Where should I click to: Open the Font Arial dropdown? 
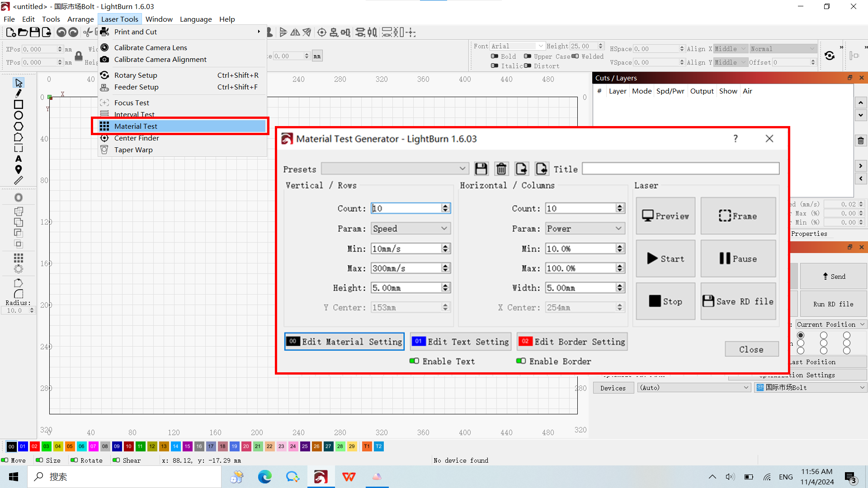(x=517, y=46)
